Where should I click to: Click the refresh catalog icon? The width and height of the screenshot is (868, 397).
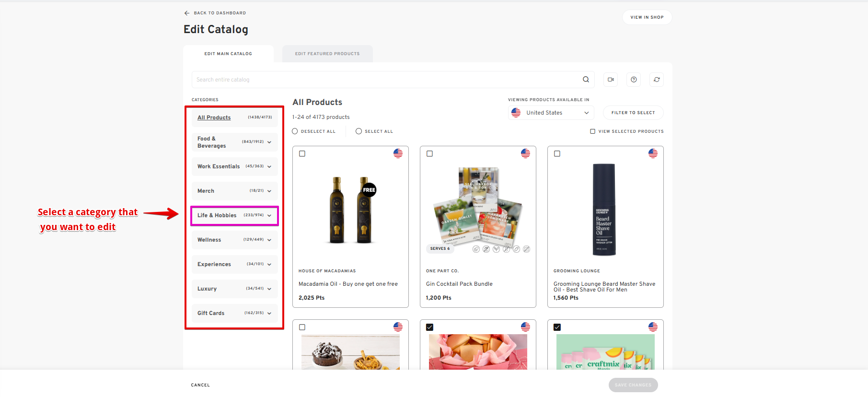point(657,80)
